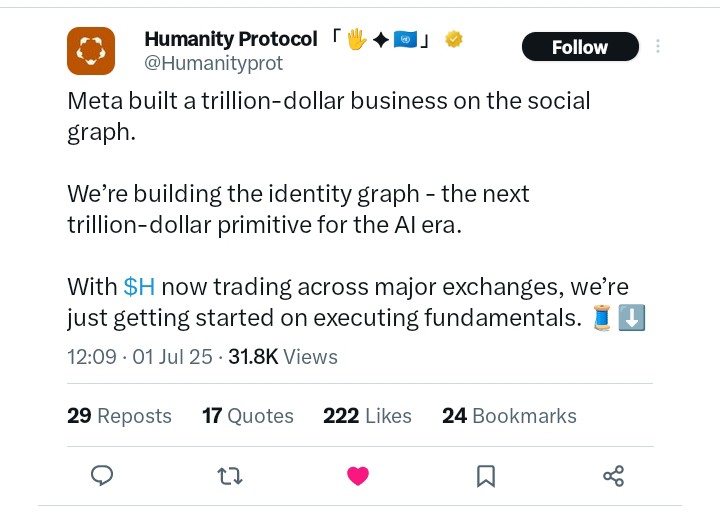Unlike the post with the pink heart

pyautogui.click(x=358, y=476)
